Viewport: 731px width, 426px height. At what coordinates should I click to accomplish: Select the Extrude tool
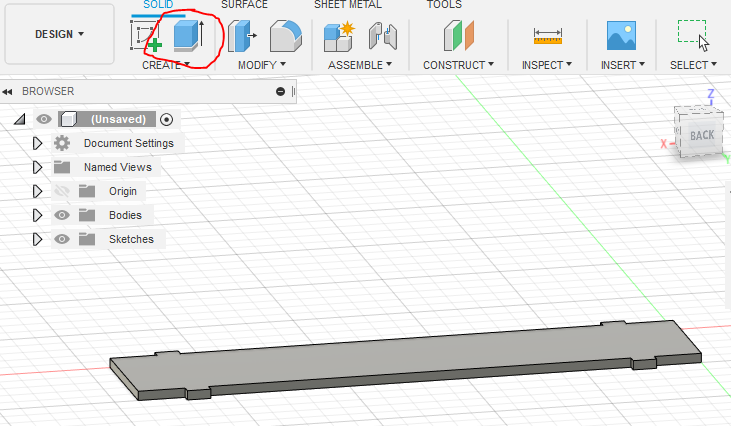click(x=189, y=35)
